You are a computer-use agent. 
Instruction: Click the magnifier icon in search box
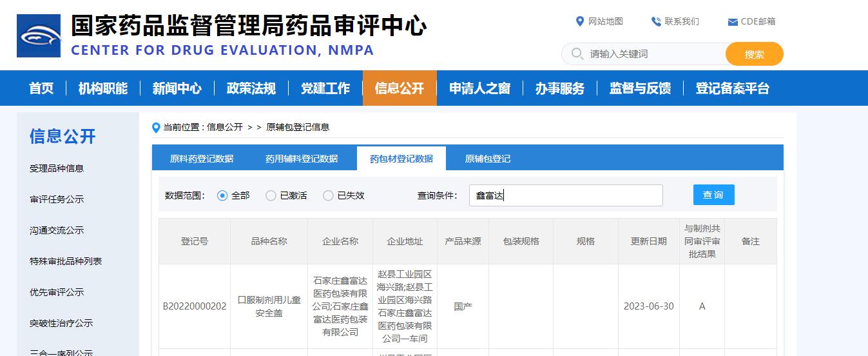pos(577,54)
